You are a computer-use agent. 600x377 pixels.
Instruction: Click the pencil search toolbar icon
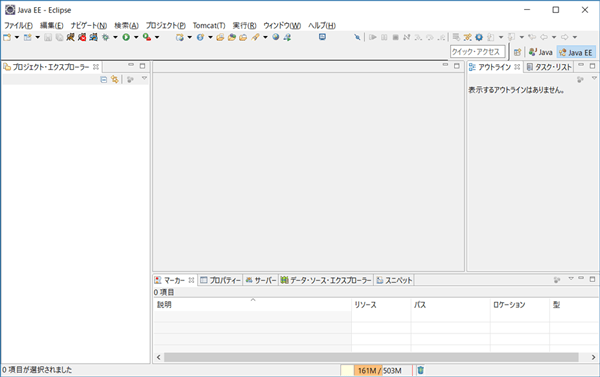click(x=255, y=37)
